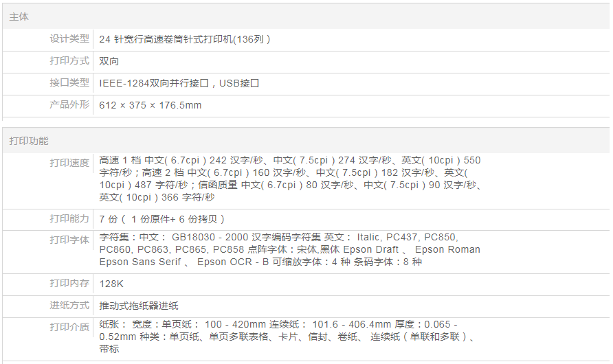Click the 打印速度 row label
The width and height of the screenshot is (613, 364).
(69, 163)
